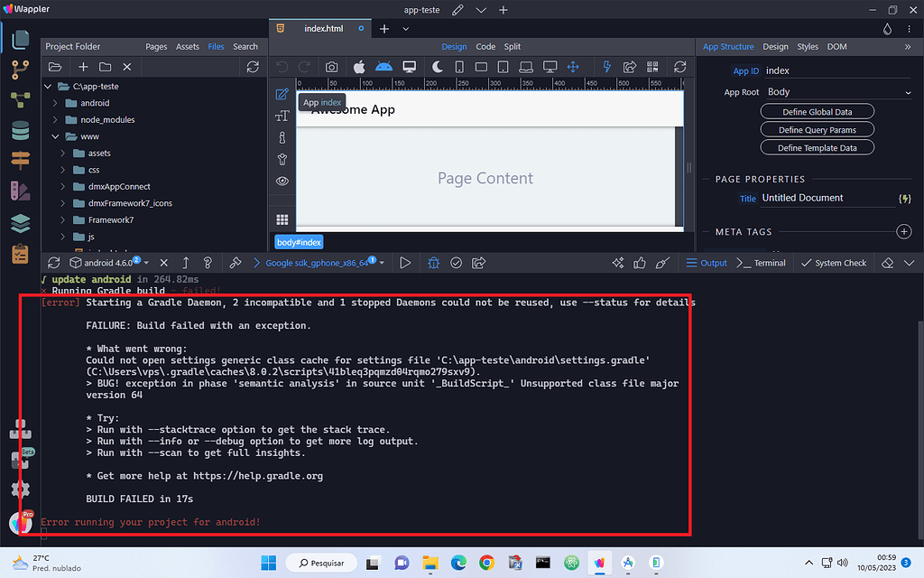Click Define Global Data button

click(x=817, y=112)
